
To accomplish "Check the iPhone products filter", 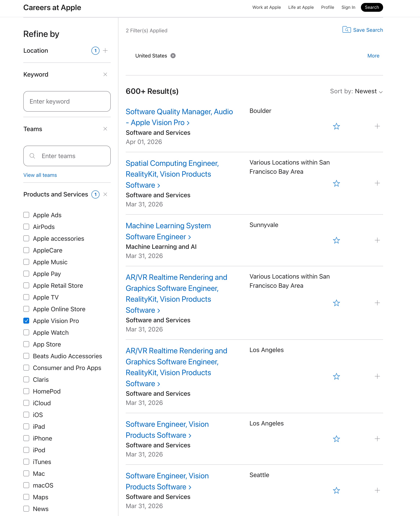I will [x=26, y=438].
